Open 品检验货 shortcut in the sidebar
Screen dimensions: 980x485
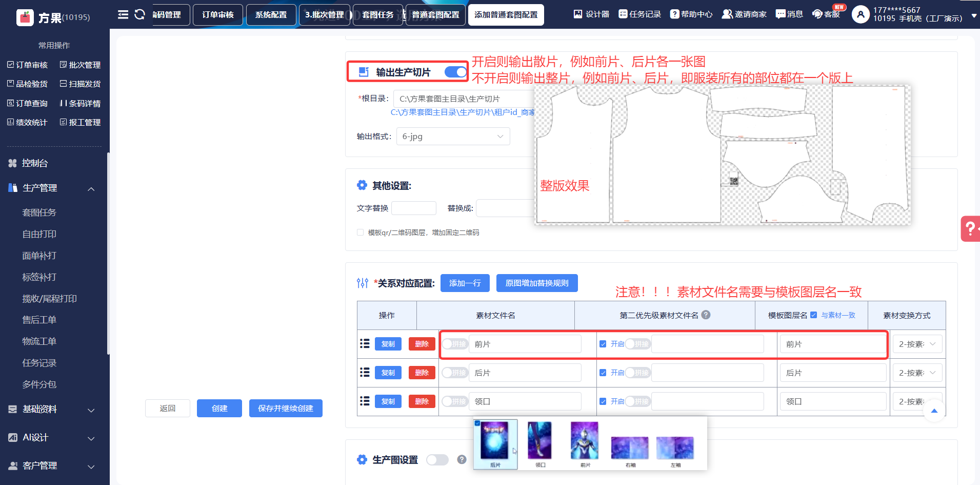coord(28,84)
